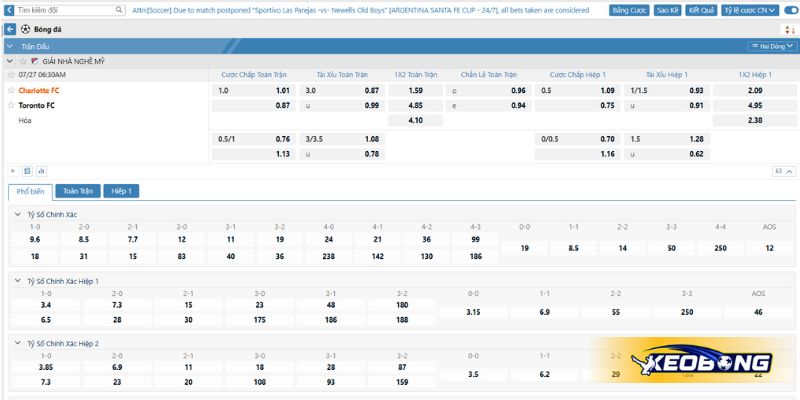
Task: Pick Chẵn Lẻ even odds 0.94
Action: pyautogui.click(x=488, y=106)
